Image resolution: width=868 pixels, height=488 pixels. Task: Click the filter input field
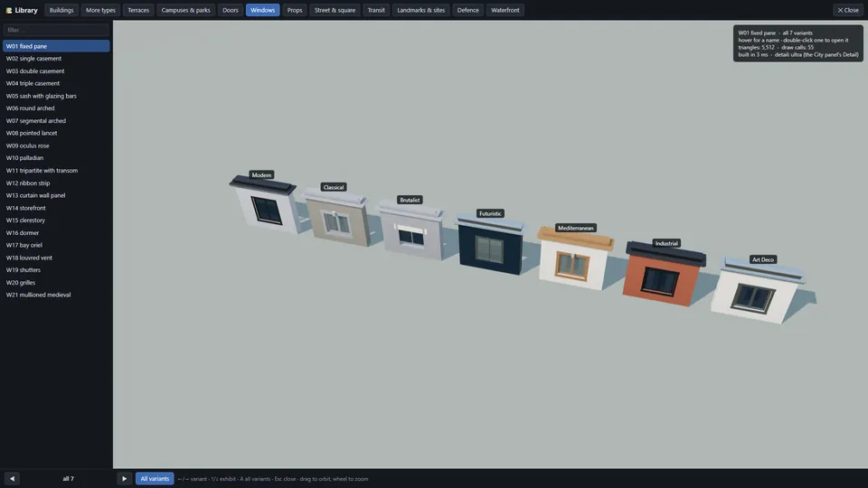pos(56,30)
